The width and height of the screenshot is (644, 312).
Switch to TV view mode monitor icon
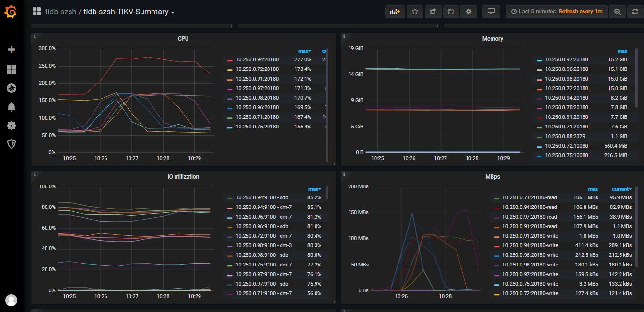pyautogui.click(x=491, y=12)
